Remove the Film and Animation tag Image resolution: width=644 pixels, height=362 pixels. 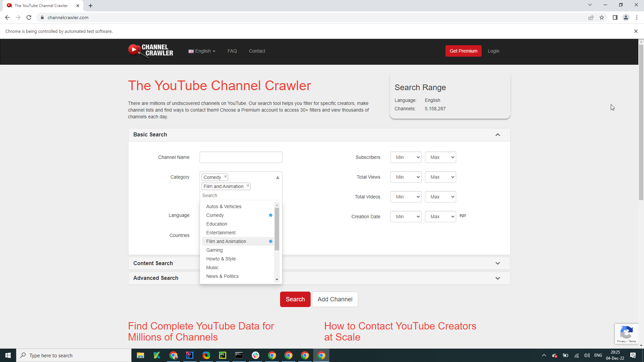tap(248, 186)
